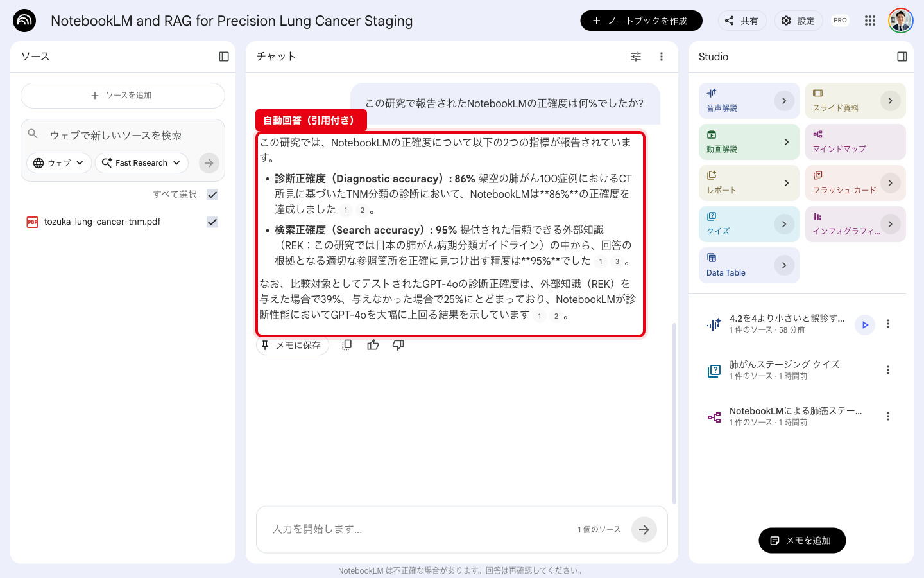Image resolution: width=924 pixels, height=578 pixels.
Task: Give thumbs down to the response
Action: [398, 345]
